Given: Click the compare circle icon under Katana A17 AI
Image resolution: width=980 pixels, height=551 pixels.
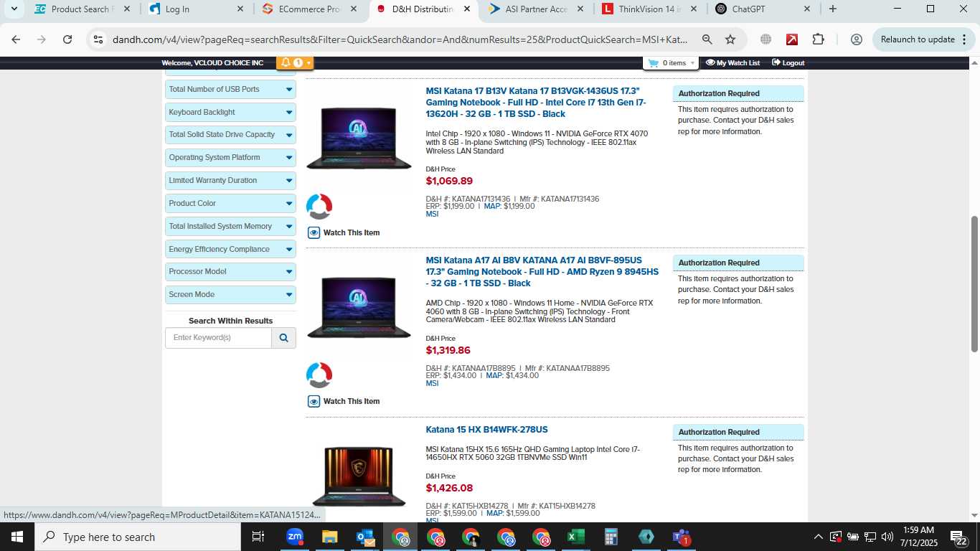Looking at the screenshot, I should click(319, 375).
